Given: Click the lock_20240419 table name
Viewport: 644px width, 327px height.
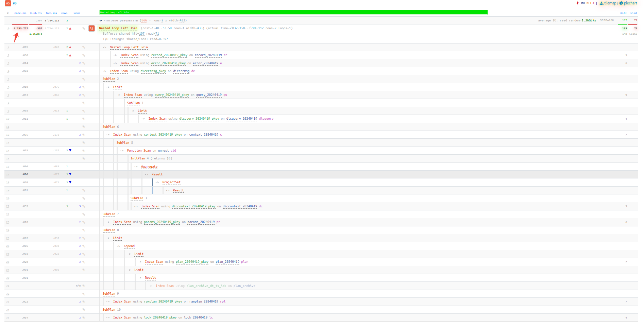Looking at the screenshot, I should [x=196, y=317].
